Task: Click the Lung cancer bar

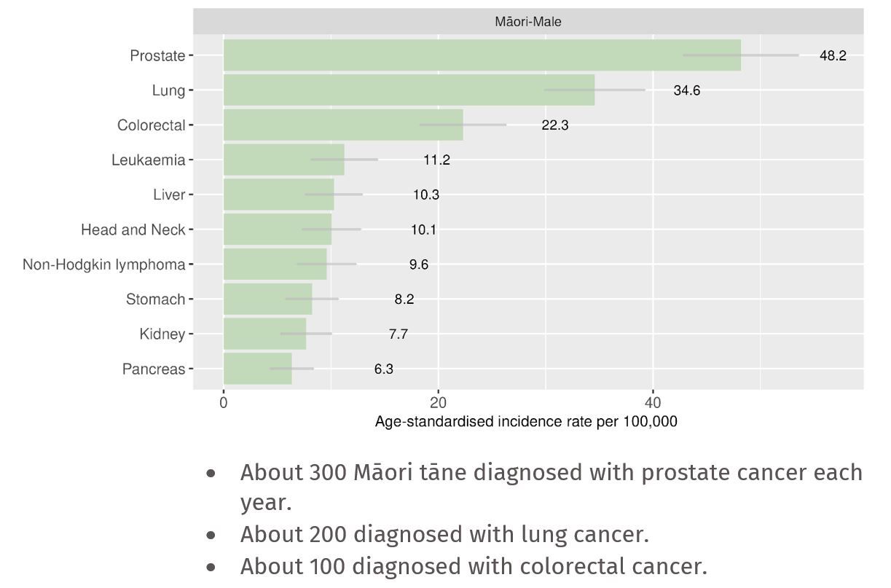Action: pyautogui.click(x=408, y=90)
